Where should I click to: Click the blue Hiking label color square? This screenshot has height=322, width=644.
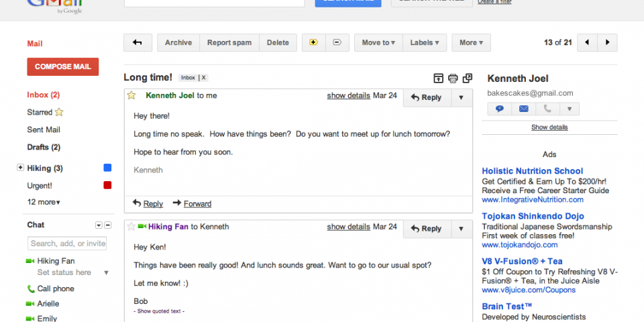point(107,168)
